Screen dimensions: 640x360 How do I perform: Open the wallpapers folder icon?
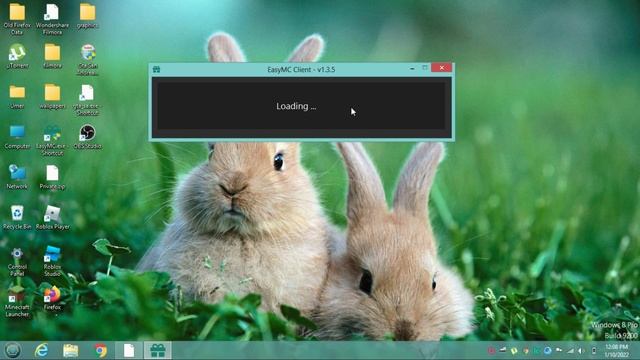(52, 97)
